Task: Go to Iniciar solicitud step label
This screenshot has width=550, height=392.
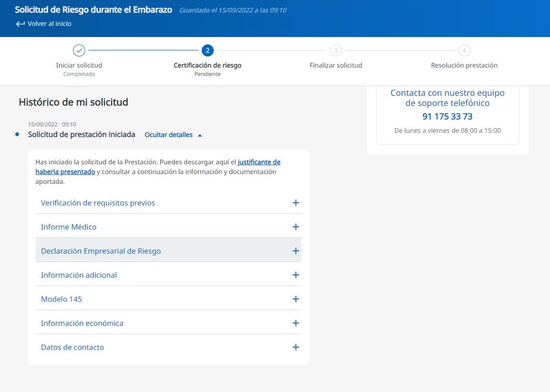Action: 79,65
